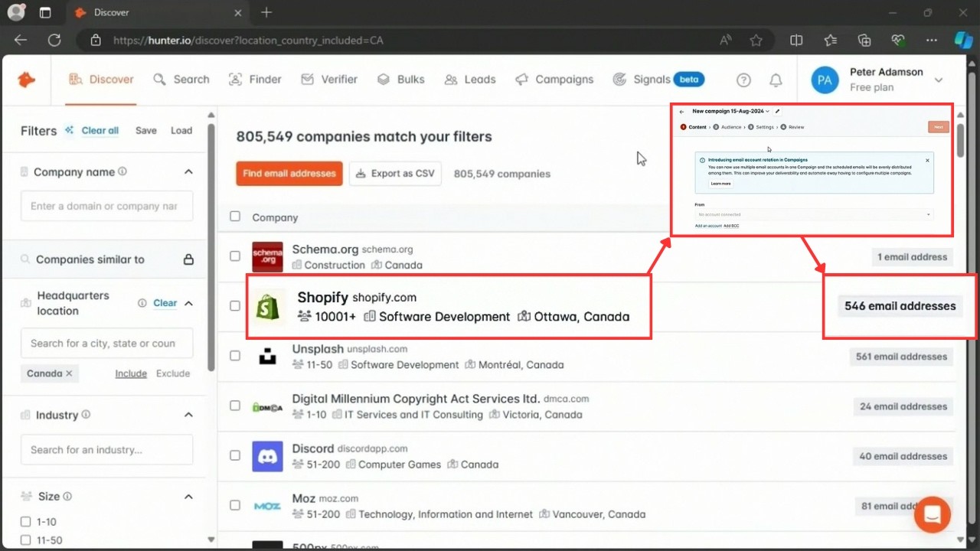Click the Shopify bag logo
980x551 pixels.
[269, 307]
